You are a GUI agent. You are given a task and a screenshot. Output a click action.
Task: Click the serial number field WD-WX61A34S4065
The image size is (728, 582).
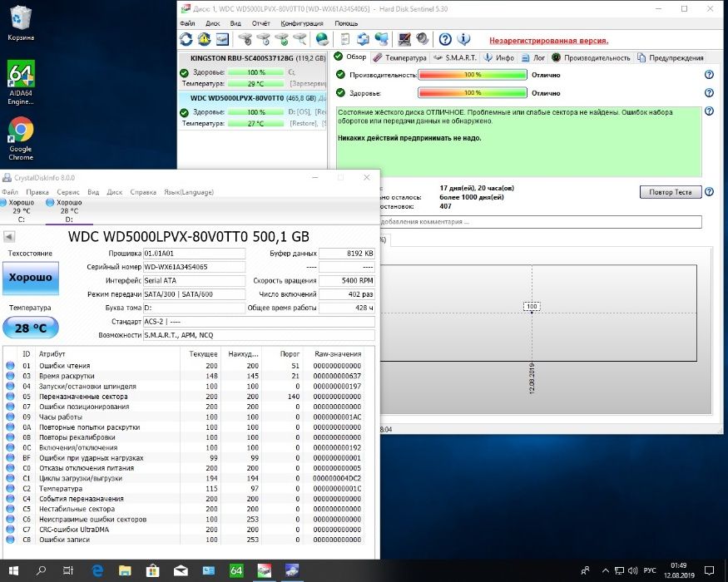click(194, 267)
